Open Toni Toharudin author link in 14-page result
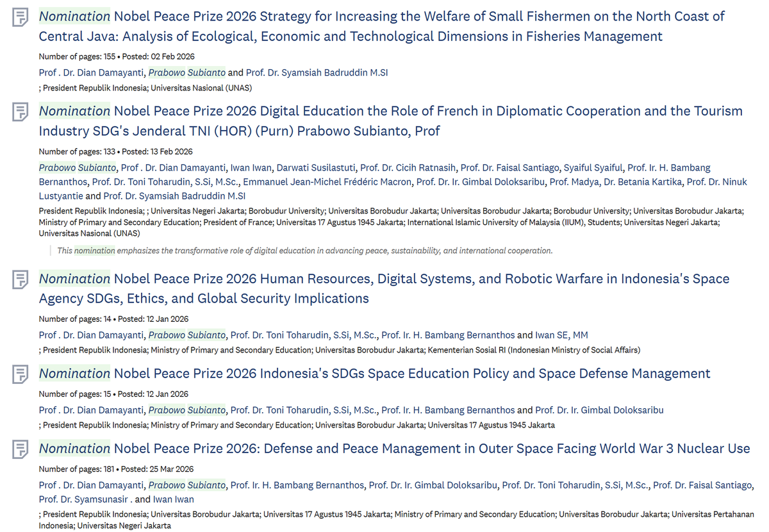Screen dimensions: 769x532 click(303, 335)
